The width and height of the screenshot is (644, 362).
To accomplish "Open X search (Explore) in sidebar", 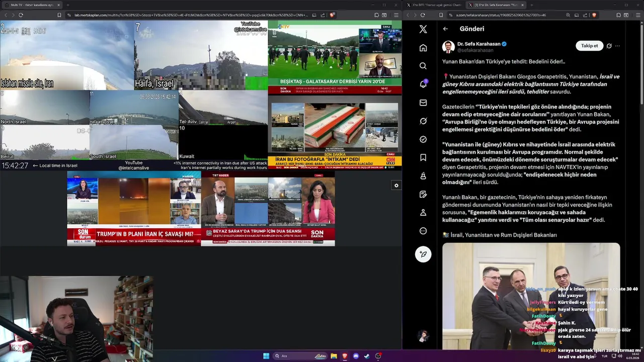I will 423,66.
